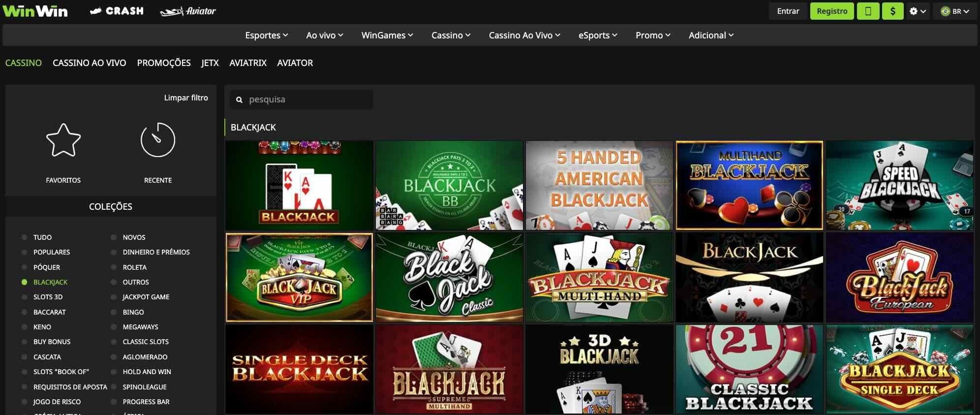The image size is (980, 415).
Task: Select the CASSINO tab
Action: pyautogui.click(x=23, y=63)
